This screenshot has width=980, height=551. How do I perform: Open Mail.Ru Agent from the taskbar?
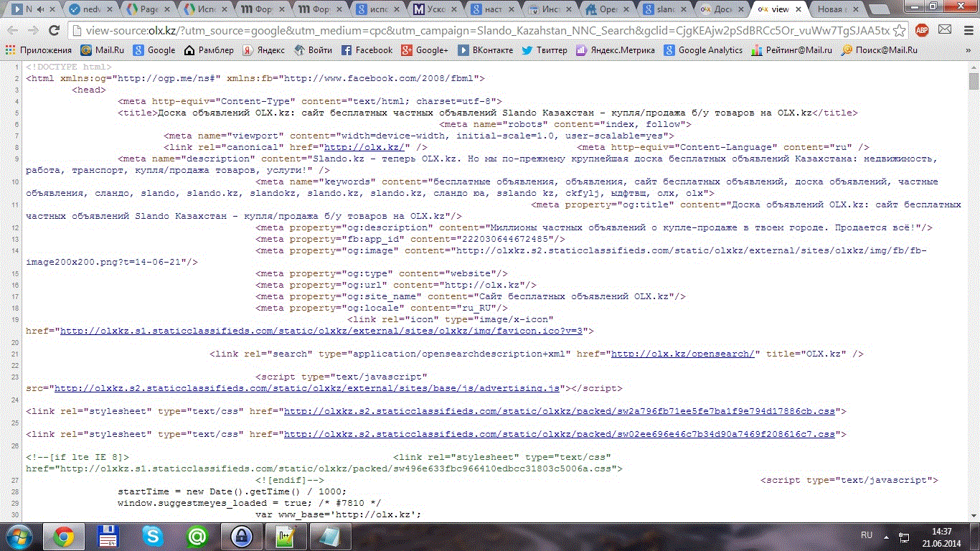pyautogui.click(x=197, y=537)
